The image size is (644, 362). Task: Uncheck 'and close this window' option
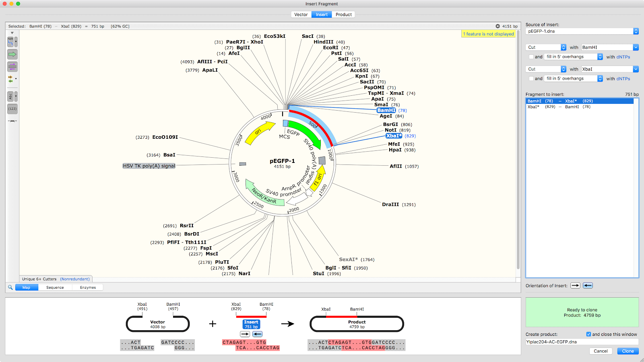pyautogui.click(x=588, y=334)
